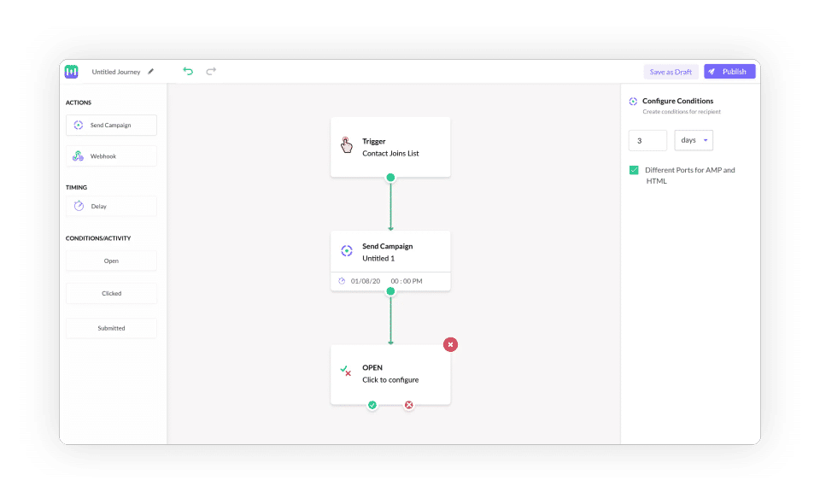The image size is (820, 504).
Task: Select the Delay timing item
Action: tap(111, 206)
